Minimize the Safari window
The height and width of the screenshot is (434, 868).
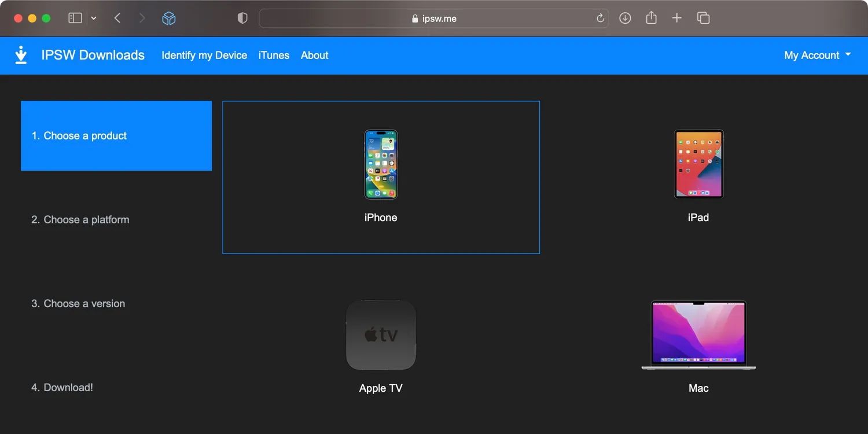[x=32, y=19]
